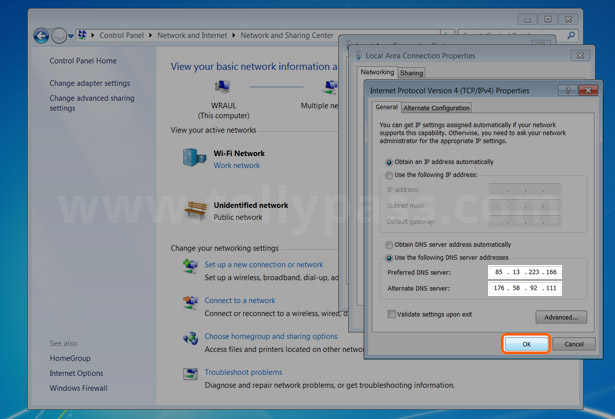Close Local Area Connection Properties window
Viewport: 615px width, 419px height.
pos(580,56)
